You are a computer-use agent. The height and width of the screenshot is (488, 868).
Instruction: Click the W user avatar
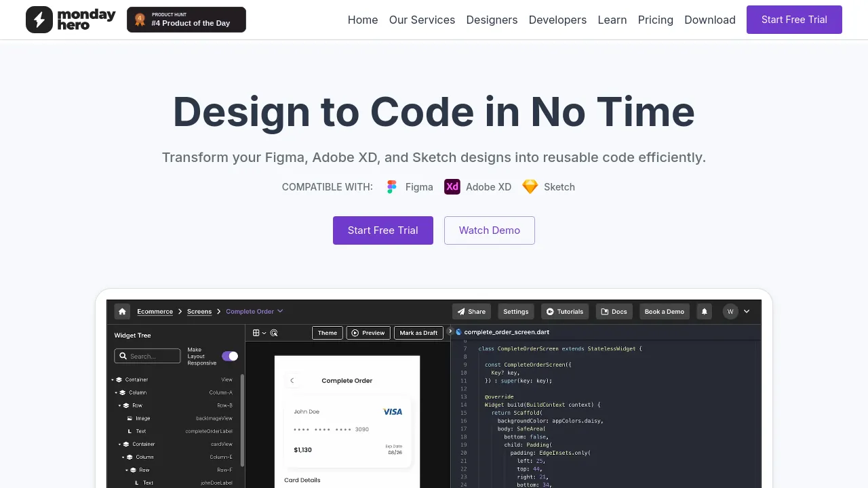pyautogui.click(x=730, y=312)
